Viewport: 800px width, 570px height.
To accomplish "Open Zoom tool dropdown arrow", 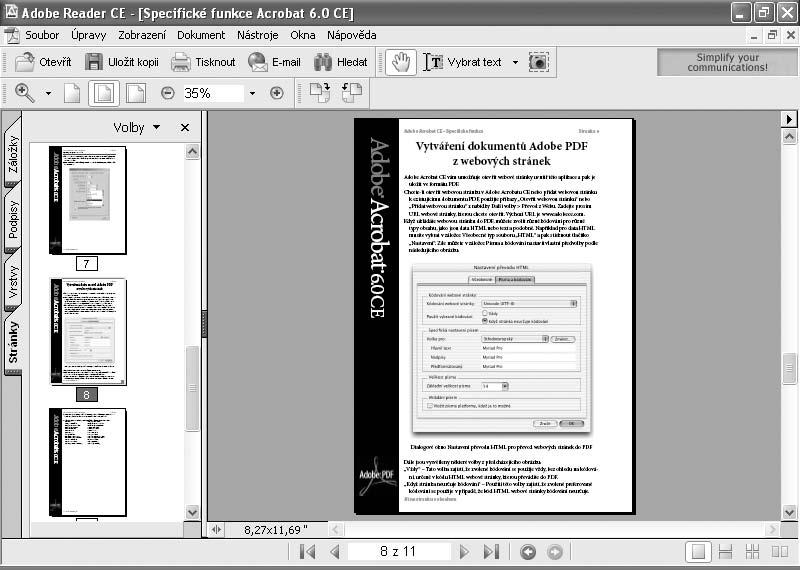I will coord(48,93).
